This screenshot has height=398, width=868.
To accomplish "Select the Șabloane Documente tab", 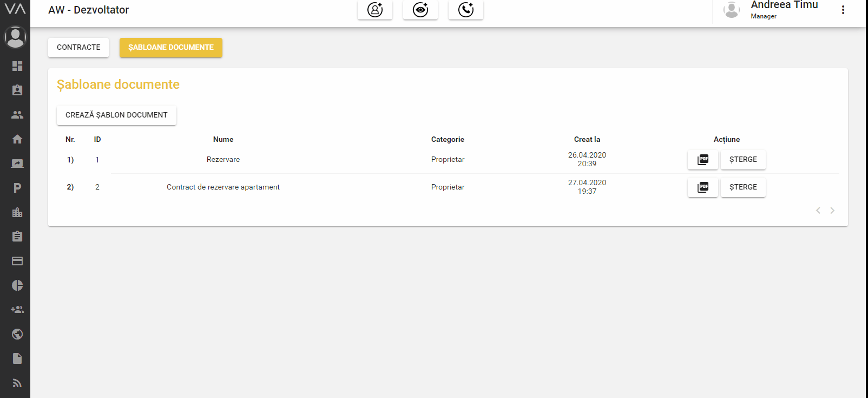I will tap(170, 48).
